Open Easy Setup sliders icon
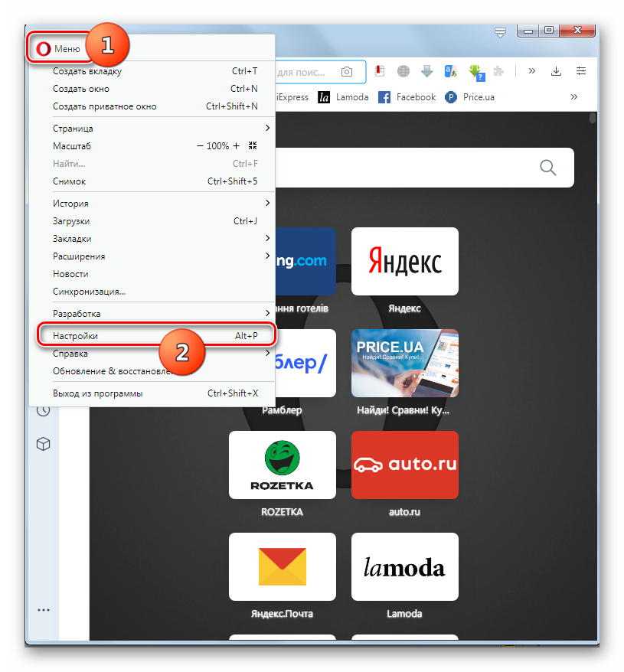624x672 pixels. (580, 71)
